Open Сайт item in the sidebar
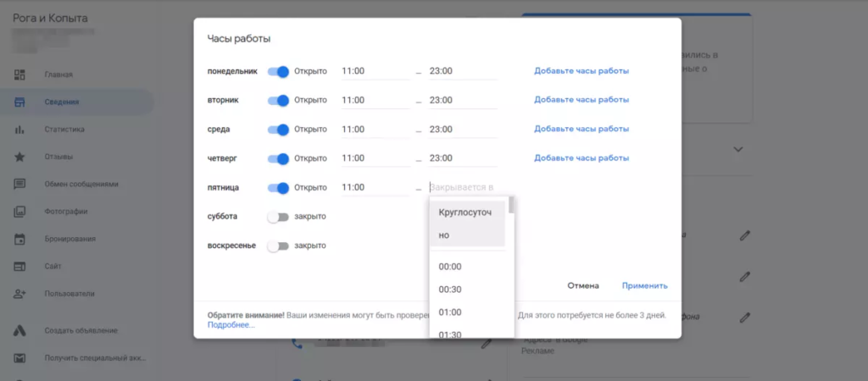Screen dimensions: 868x381 53,266
